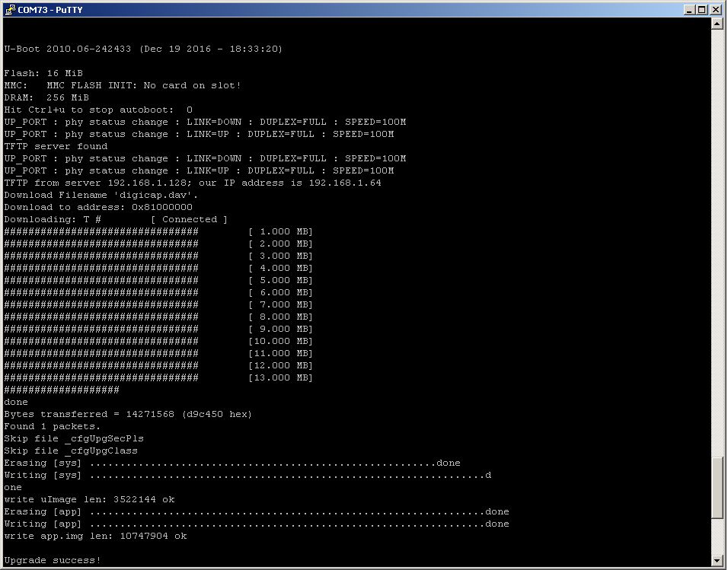This screenshot has height=570, width=728.
Task: Click the 'Bytes transferred' line
Action: click(x=128, y=414)
